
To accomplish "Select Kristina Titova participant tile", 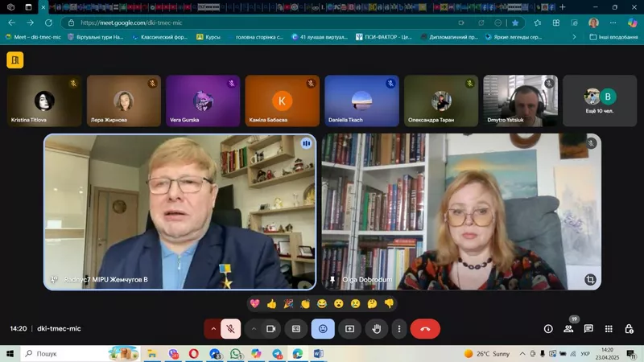I will (44, 101).
